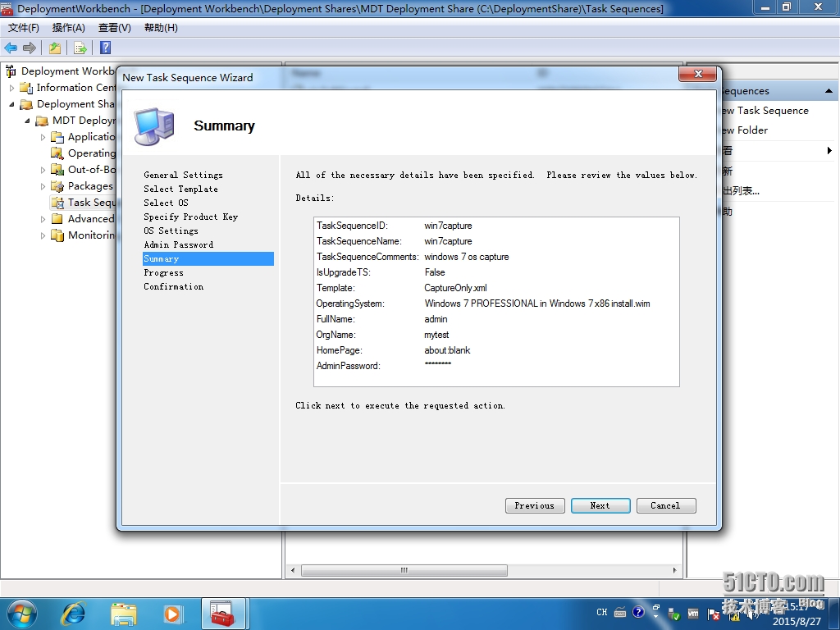
Task: Open the 查看(V) menu
Action: tap(115, 28)
